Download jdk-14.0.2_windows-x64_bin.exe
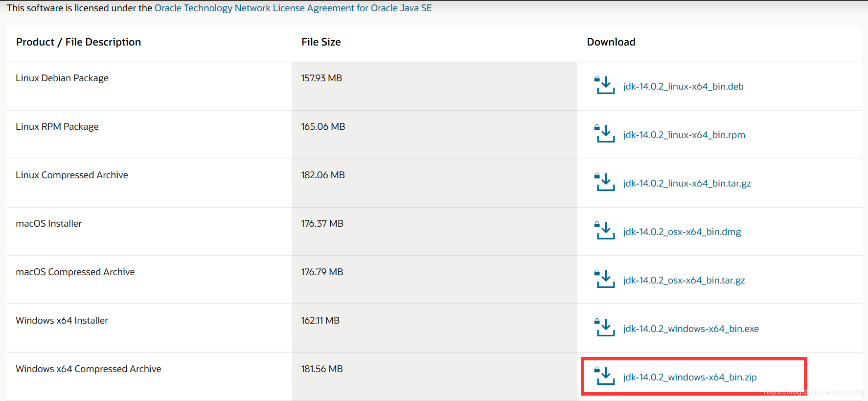This screenshot has width=868, height=401. coord(691,329)
